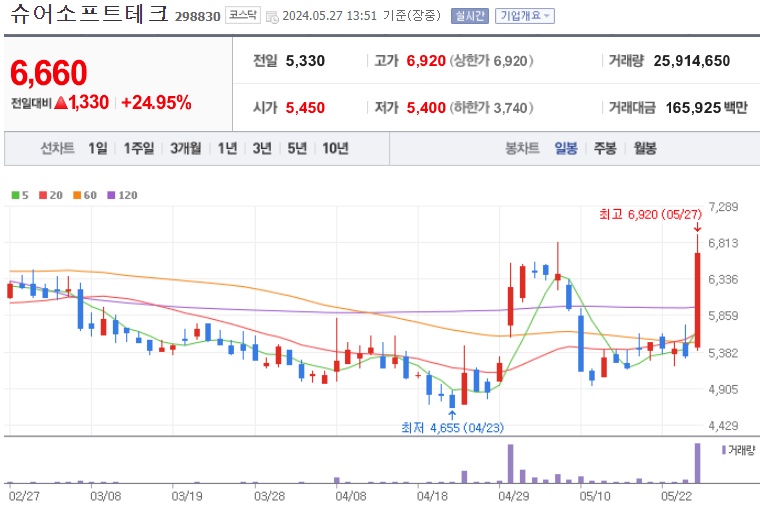Click the 전일 value 5,330

[x=305, y=61]
